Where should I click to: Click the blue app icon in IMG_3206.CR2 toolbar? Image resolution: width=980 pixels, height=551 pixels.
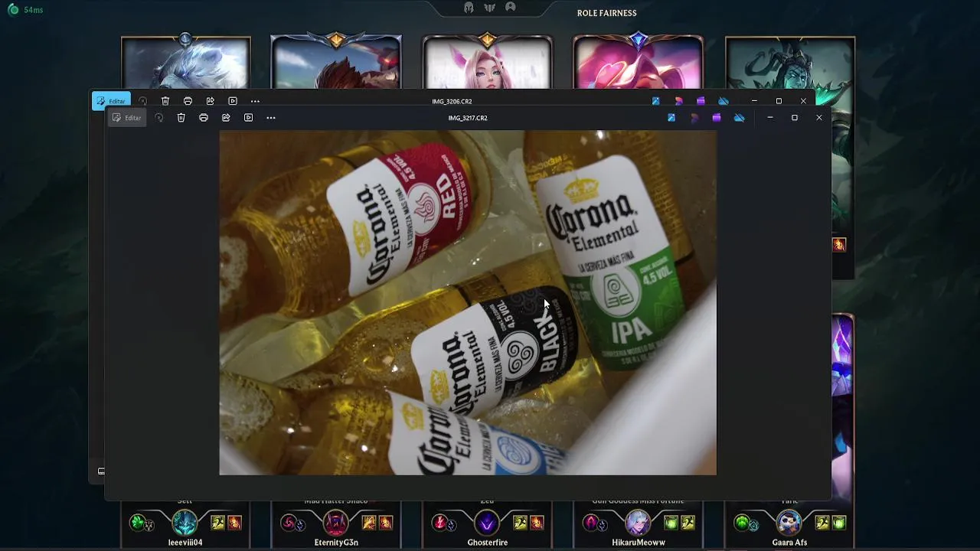[x=656, y=101]
